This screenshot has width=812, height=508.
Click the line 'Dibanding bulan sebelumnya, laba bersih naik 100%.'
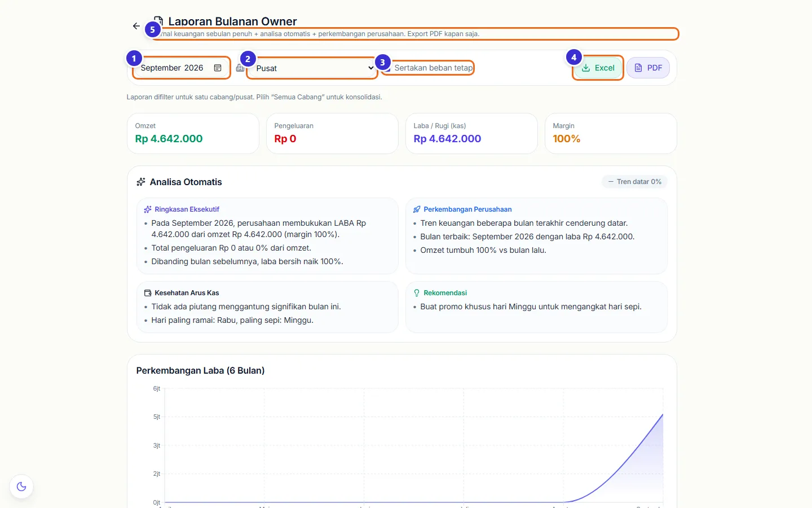coord(247,261)
